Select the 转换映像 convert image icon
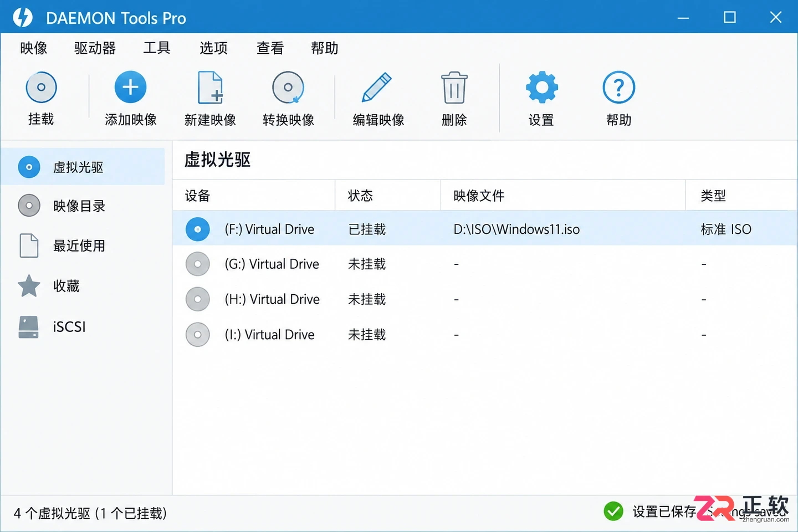 click(288, 88)
